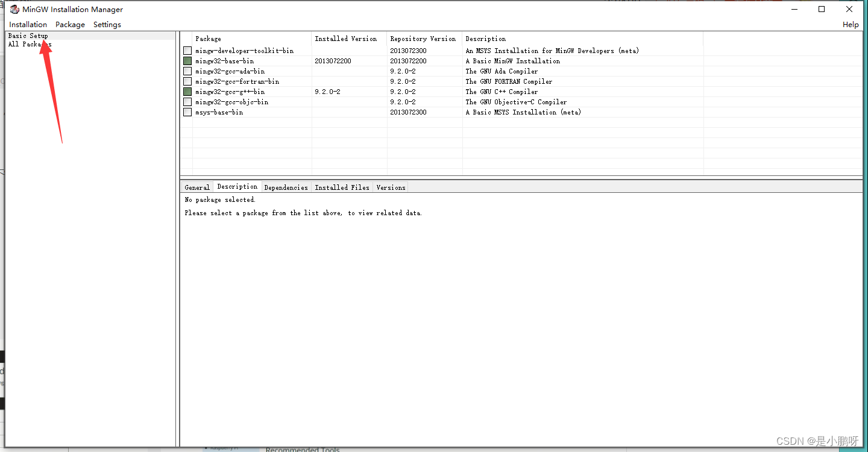Select the mingw32-base-bin package name

click(224, 61)
